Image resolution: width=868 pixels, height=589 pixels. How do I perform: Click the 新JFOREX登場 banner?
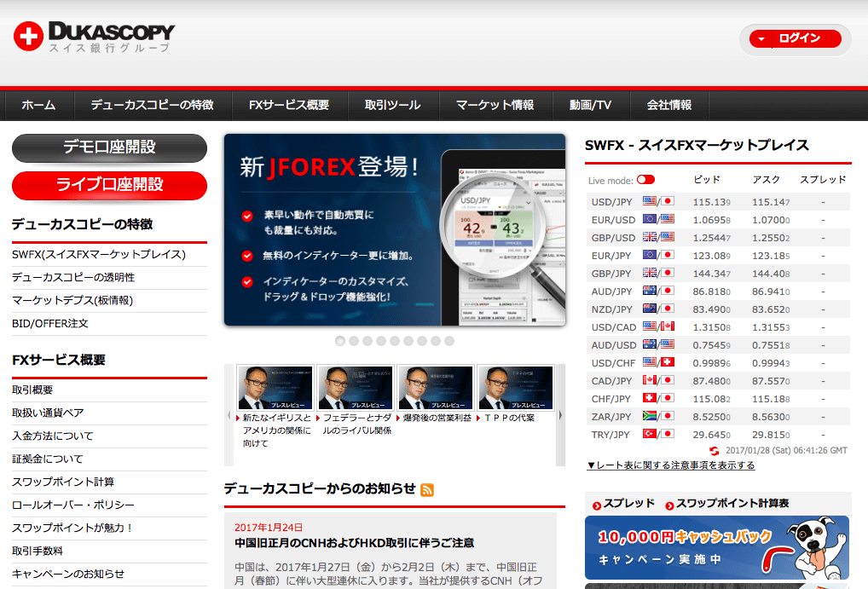coord(395,230)
